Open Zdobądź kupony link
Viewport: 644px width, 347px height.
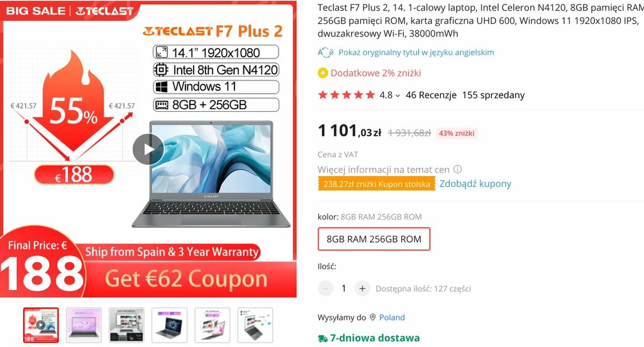[475, 184]
